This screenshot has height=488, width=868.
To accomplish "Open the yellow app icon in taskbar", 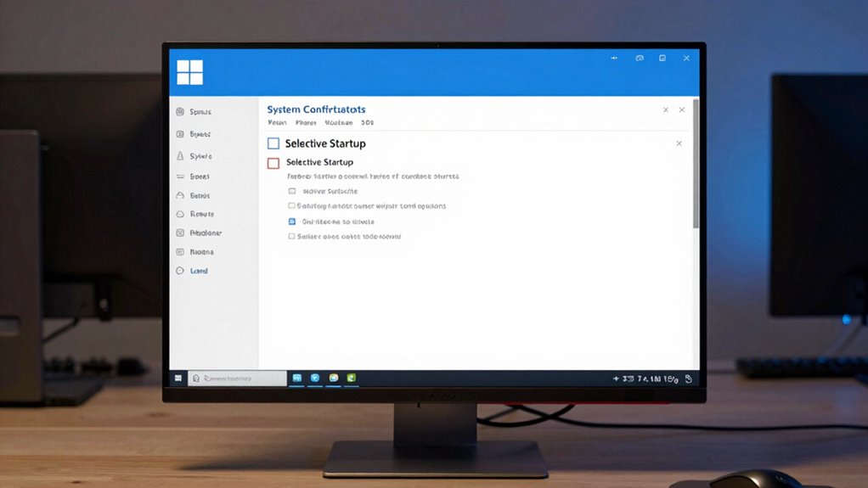I will 334,378.
